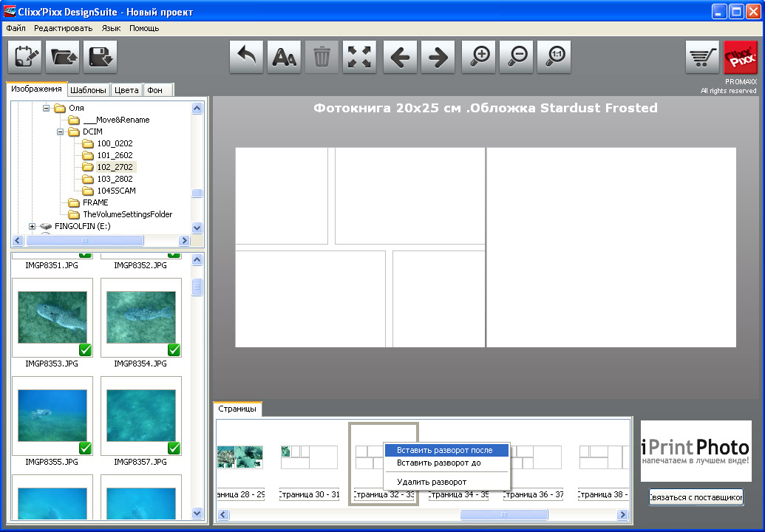This screenshot has width=765, height=532.
Task: Click the IMGP8353.JPG used checkmark
Action: click(86, 350)
